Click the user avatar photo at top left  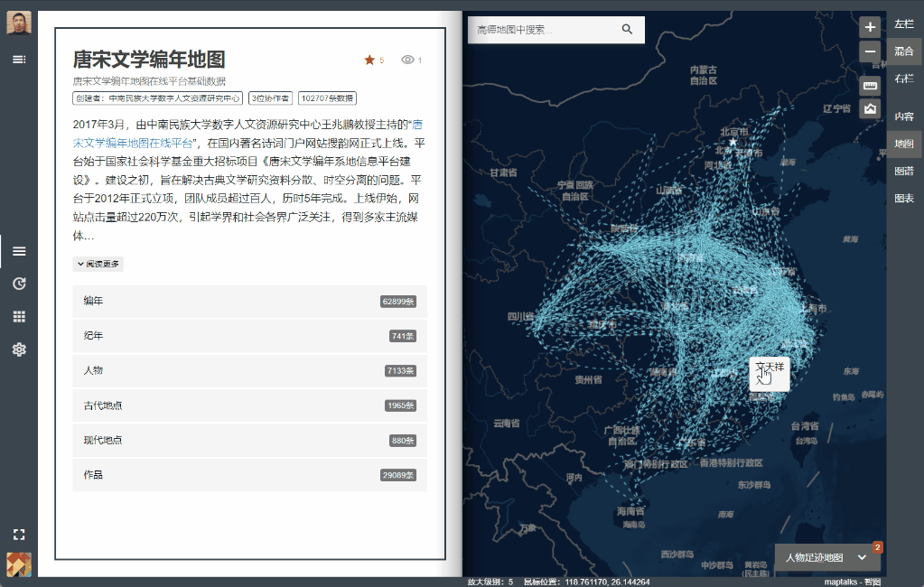[19, 23]
